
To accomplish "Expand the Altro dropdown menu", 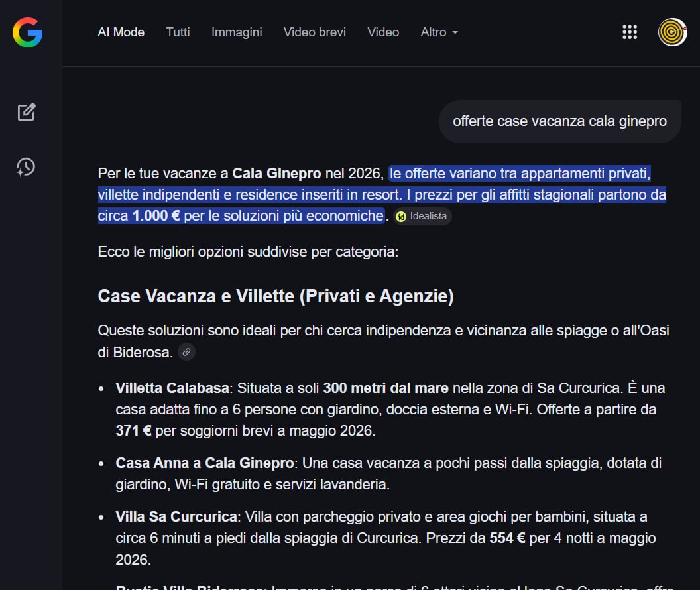I will pos(439,32).
